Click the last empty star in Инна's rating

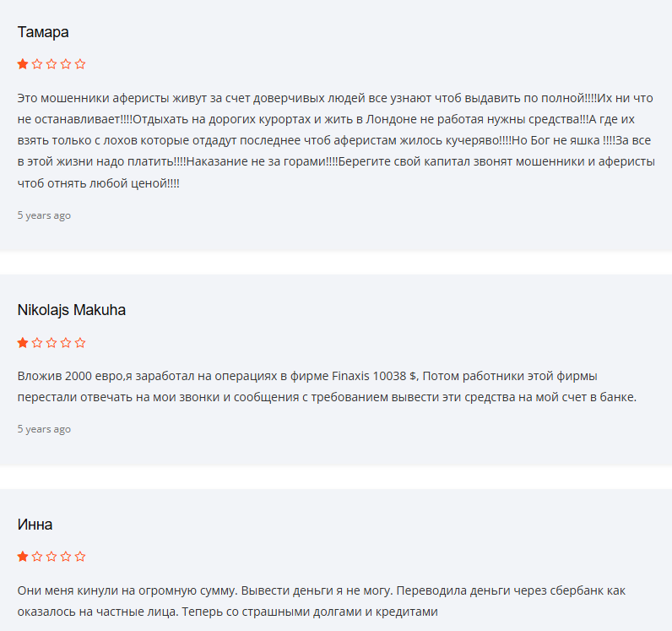80,557
